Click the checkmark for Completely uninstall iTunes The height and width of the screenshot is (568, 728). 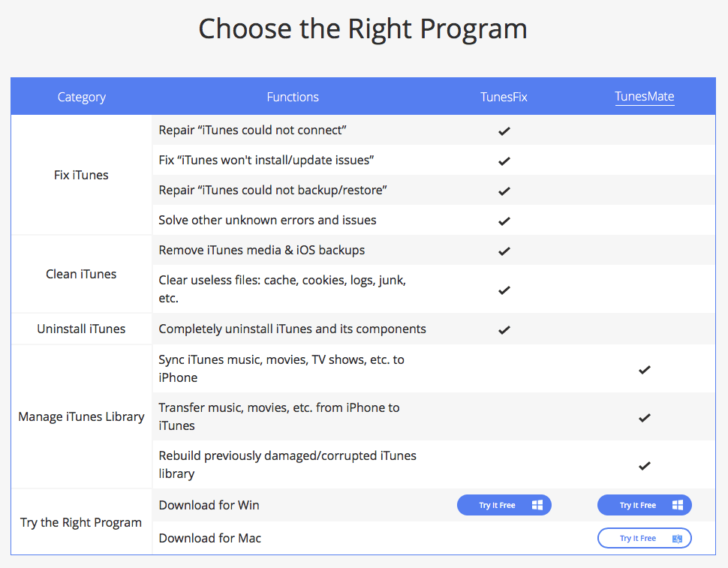point(504,329)
